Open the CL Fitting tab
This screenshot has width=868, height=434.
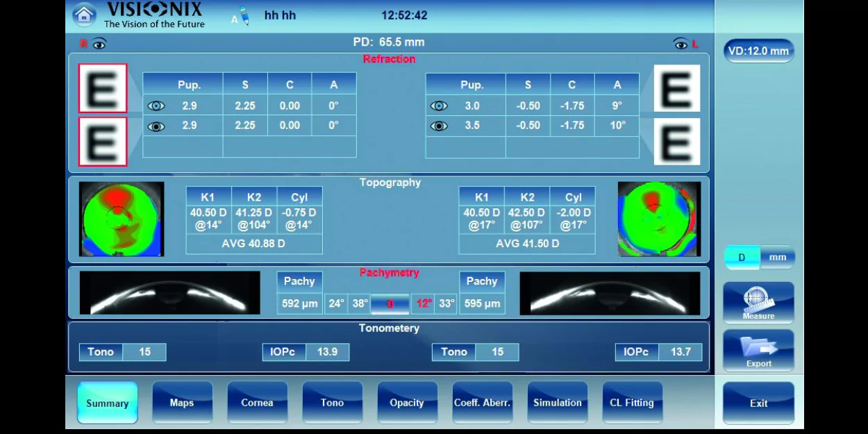(x=631, y=403)
